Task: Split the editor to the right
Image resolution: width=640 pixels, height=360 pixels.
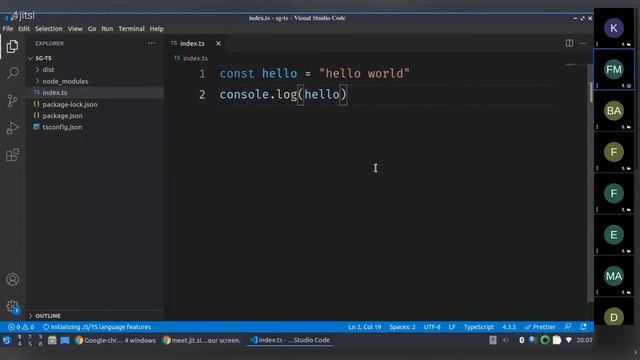Action: click(569, 43)
